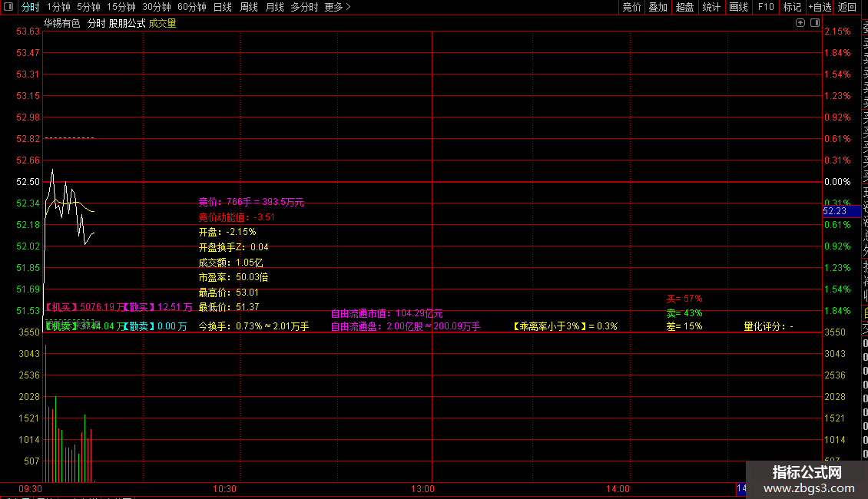This screenshot has height=499, width=868.
Task: Click the 3550 left volume axis label
Action: [29, 332]
